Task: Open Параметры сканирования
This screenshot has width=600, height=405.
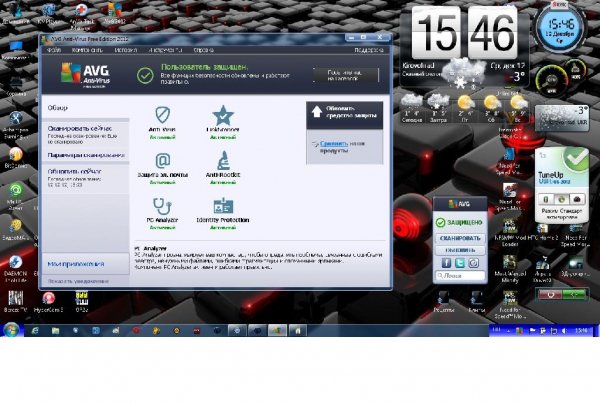Action: coord(86,155)
